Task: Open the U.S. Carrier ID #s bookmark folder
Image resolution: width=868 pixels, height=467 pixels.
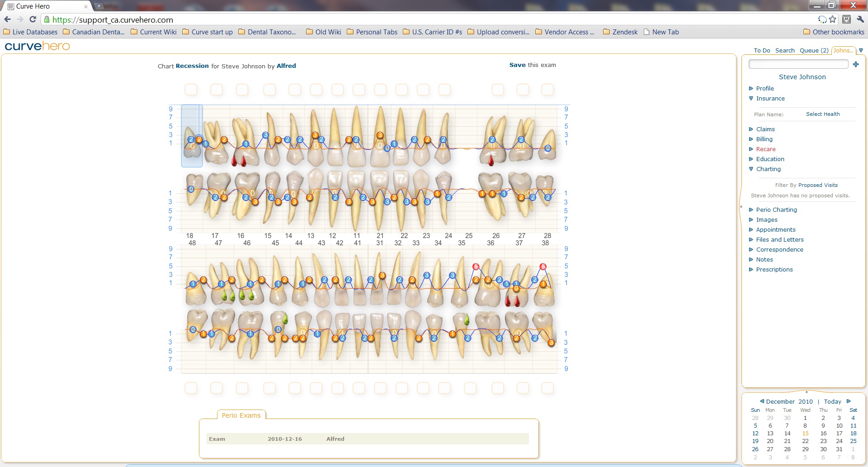Action: 433,32
